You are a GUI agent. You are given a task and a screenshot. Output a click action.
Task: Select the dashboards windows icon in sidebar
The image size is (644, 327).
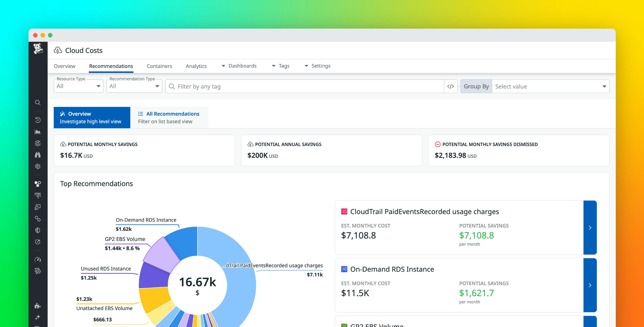click(x=38, y=207)
